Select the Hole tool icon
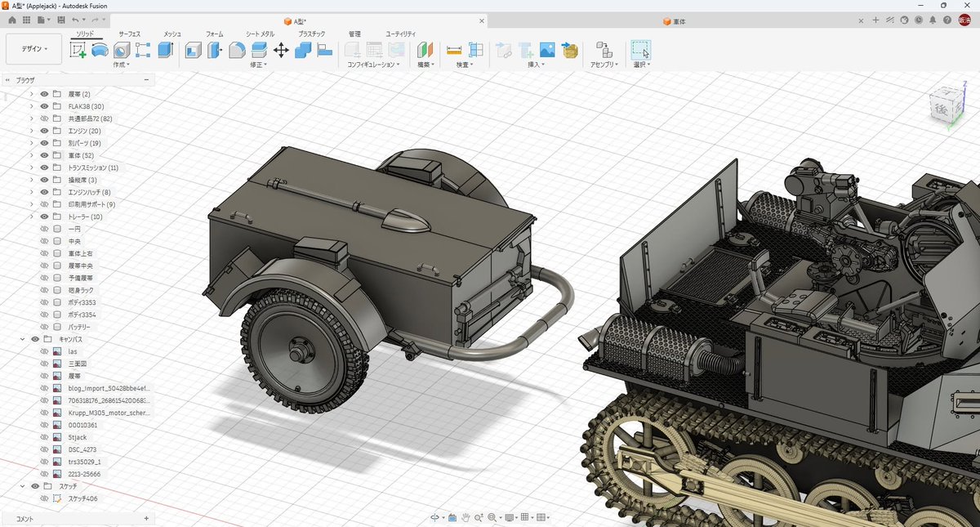This screenshot has height=527, width=980. coord(122,50)
